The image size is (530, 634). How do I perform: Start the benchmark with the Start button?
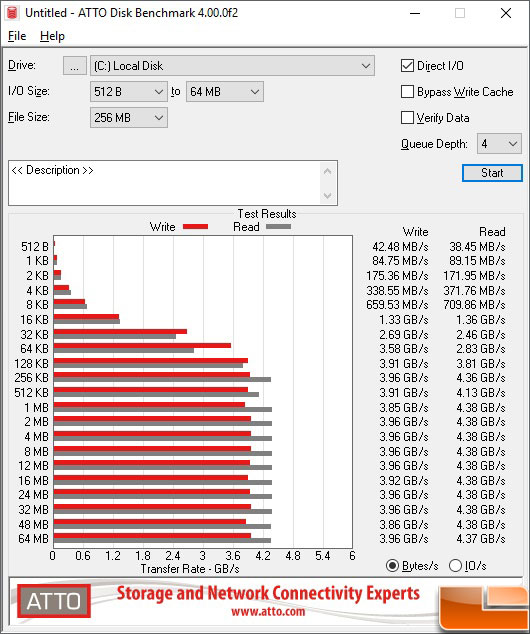coord(492,173)
